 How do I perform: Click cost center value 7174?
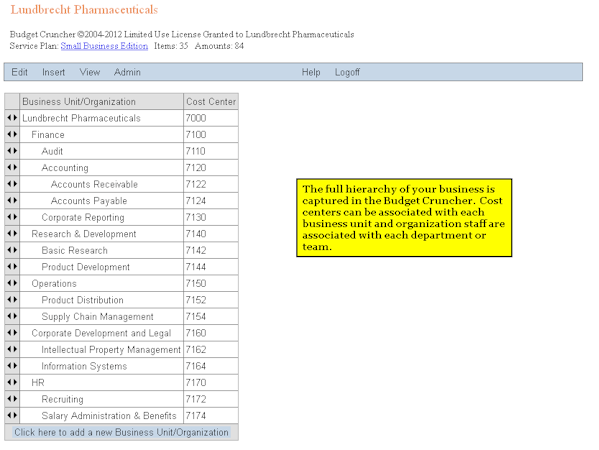point(196,416)
